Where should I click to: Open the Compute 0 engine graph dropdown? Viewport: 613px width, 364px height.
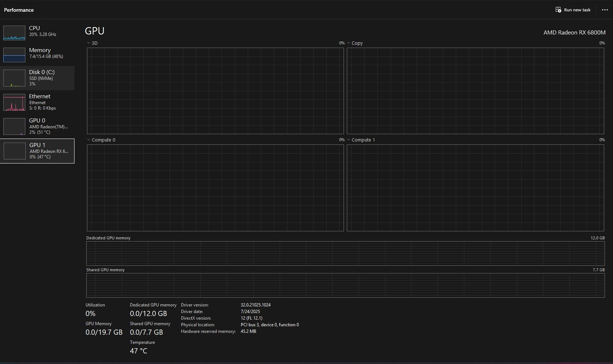[89, 140]
